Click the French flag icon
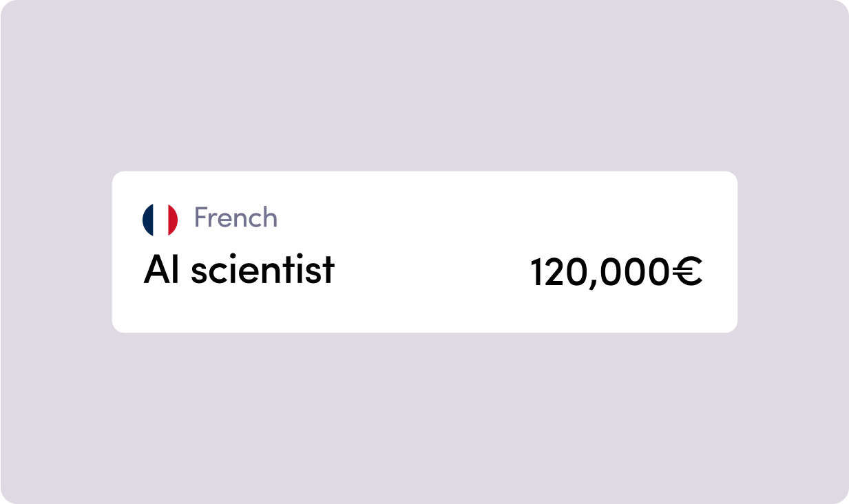The width and height of the screenshot is (849, 504). 160,220
